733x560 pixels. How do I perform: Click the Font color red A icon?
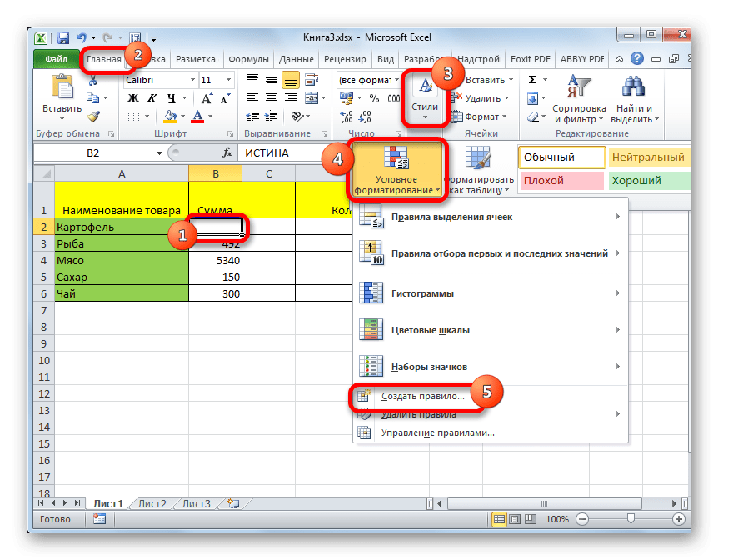coord(197,117)
